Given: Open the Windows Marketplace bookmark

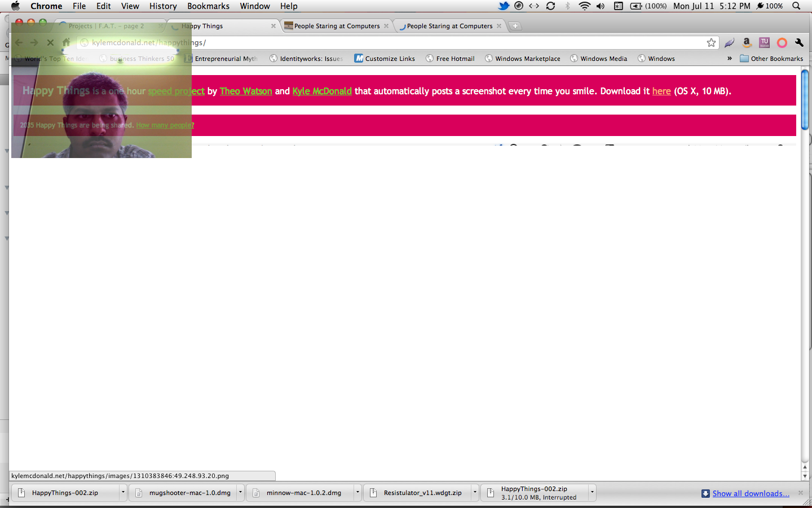Looking at the screenshot, I should pyautogui.click(x=523, y=59).
